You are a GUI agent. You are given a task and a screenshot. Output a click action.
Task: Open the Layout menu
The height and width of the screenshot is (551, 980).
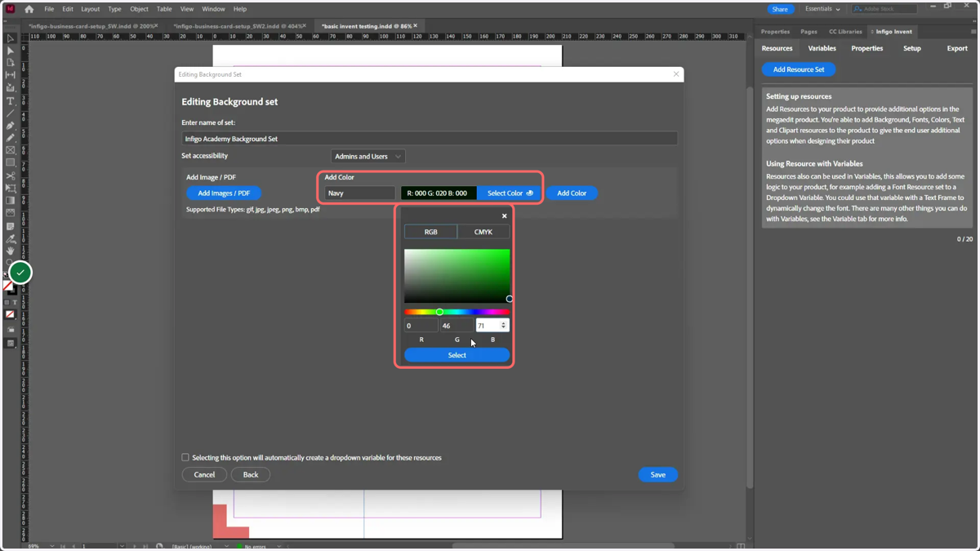[90, 9]
